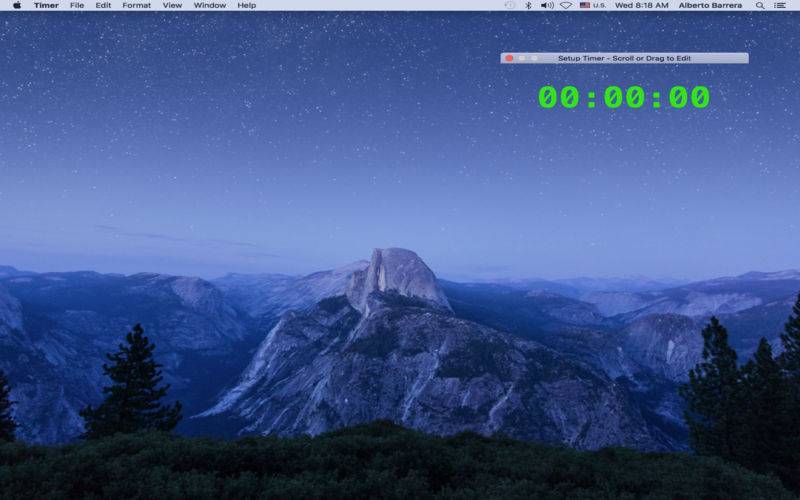Click the Wed 8:18 AM clock
The width and height of the screenshot is (800, 500).
coord(641,5)
